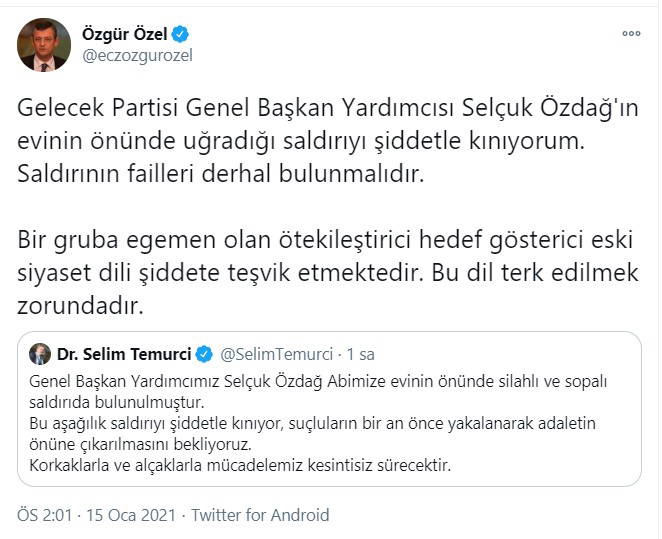662x539 pixels.
Task: Click the ÖS 2:01 timestamp
Action: [x=40, y=515]
